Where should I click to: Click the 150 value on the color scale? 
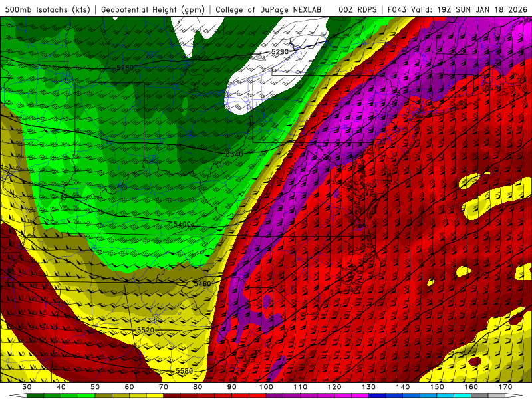437,387
